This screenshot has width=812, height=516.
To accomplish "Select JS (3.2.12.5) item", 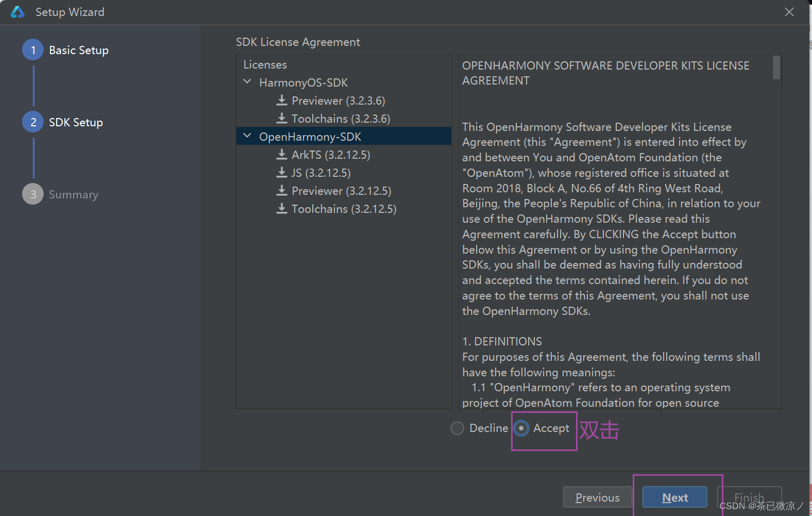I will click(321, 173).
